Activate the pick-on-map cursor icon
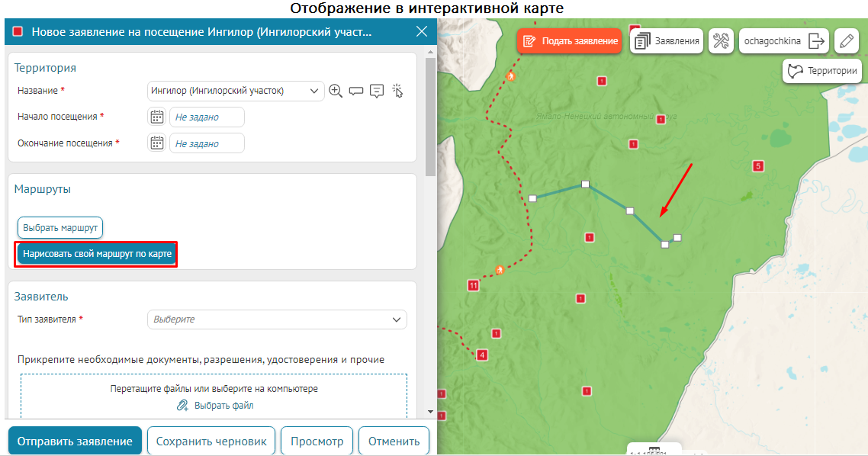The image size is (868, 456). [x=397, y=91]
